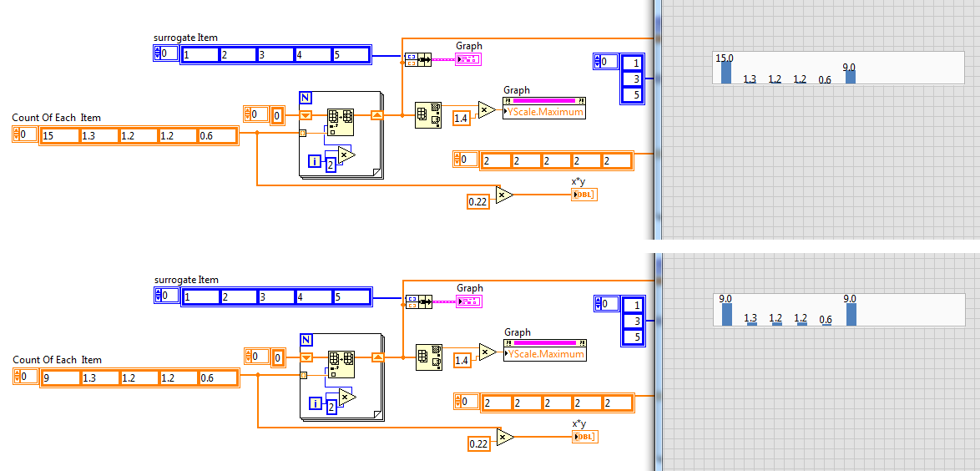980x471 pixels.
Task: Click index display of 2s array, lower diagram
Action: [x=466, y=402]
